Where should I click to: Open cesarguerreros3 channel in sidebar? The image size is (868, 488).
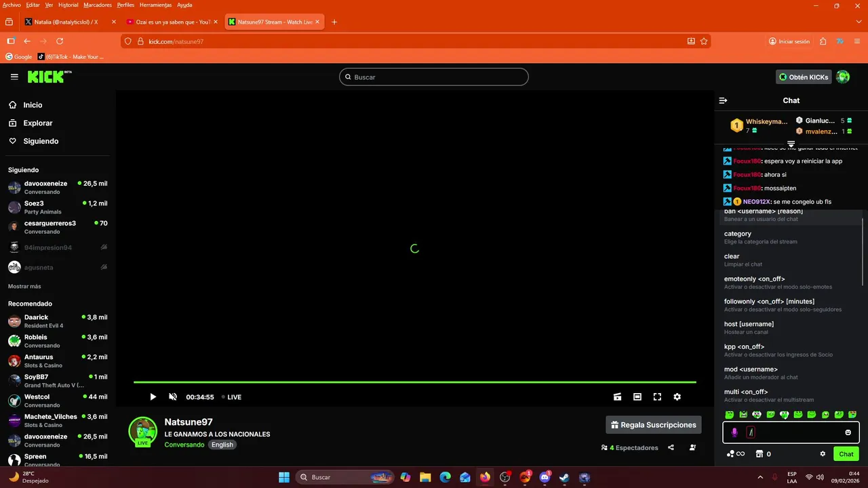(58, 227)
